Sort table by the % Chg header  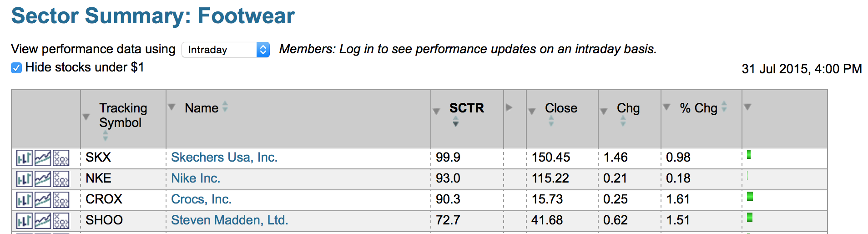tap(698, 108)
